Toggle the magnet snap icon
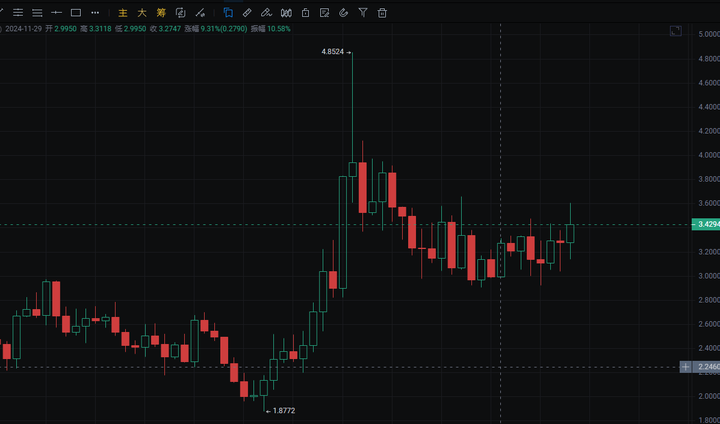Screen dimensions: 720x424 point(343,13)
